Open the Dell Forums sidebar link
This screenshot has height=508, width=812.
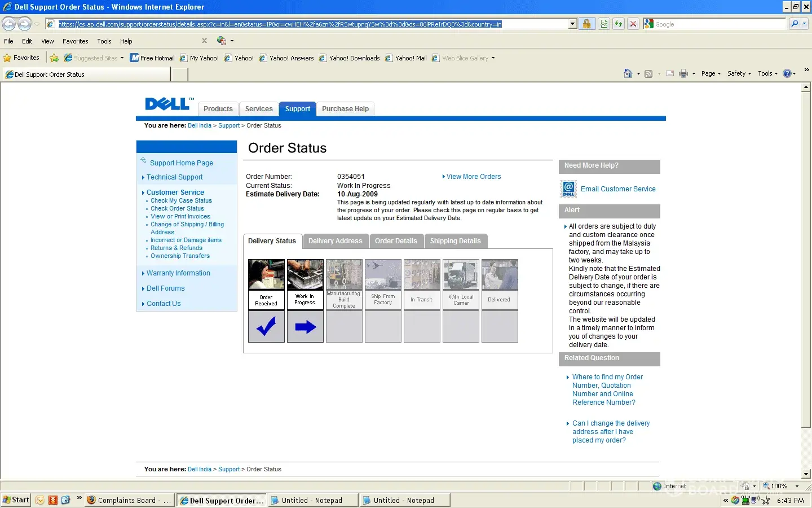(x=165, y=288)
